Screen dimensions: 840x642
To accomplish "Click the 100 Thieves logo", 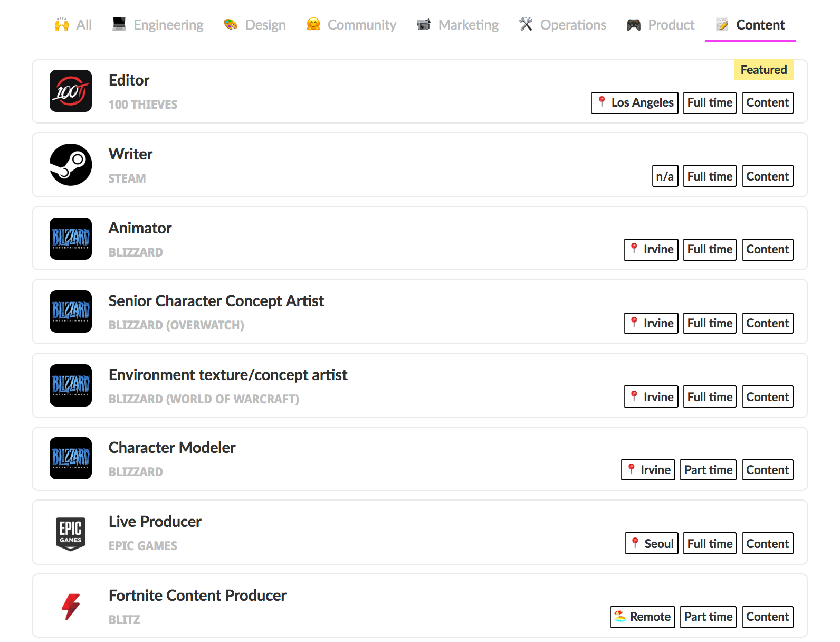I will [x=71, y=91].
